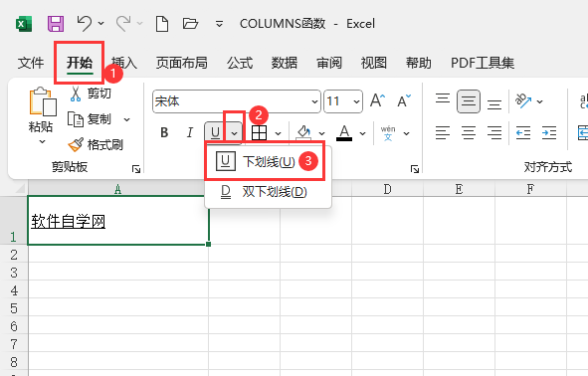Screen dimensions: 588x376
Task: Apply borders with the grid icon
Action: click(259, 132)
